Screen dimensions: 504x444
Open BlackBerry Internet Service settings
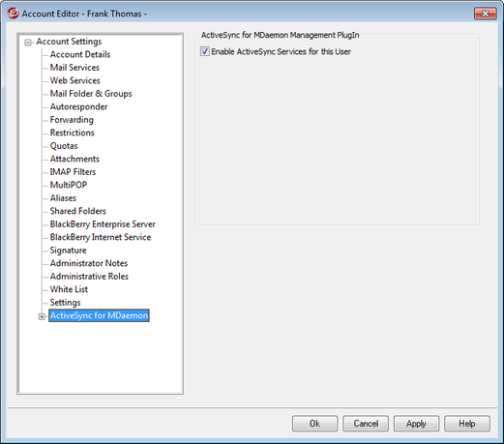tap(101, 237)
